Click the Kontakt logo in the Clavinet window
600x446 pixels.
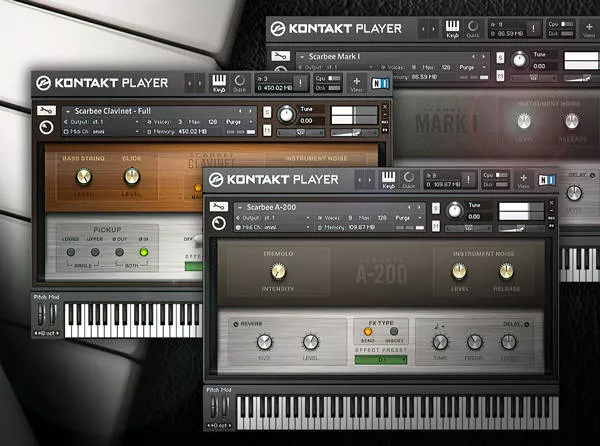43,83
